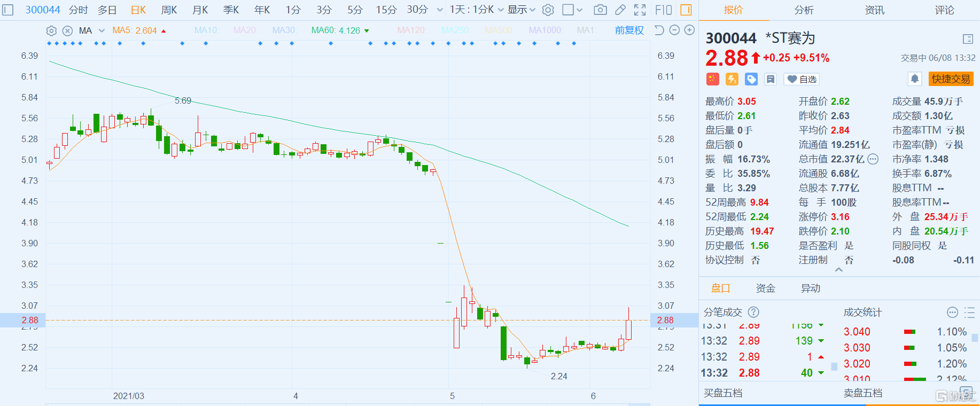The image size is (980, 406).
Task: Remove the MA indicator with the X icon
Action: click(x=67, y=30)
